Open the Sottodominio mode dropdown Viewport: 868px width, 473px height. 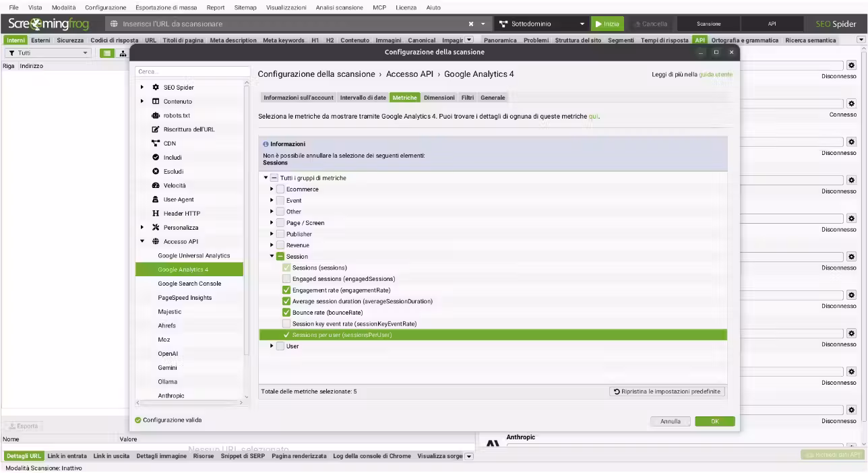pos(542,24)
